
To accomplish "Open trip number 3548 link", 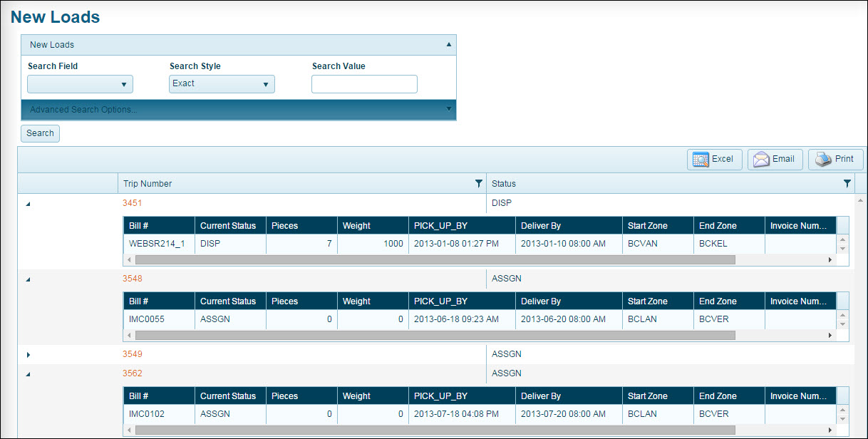I will (x=133, y=279).
